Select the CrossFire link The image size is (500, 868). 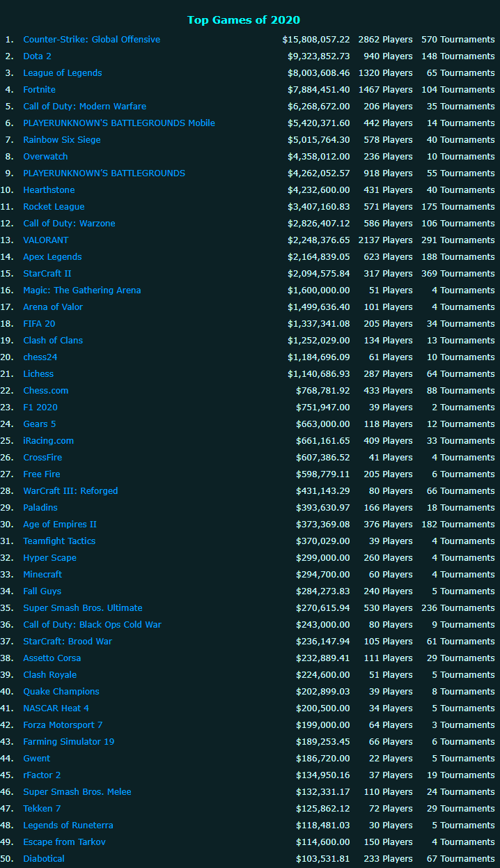(42, 458)
